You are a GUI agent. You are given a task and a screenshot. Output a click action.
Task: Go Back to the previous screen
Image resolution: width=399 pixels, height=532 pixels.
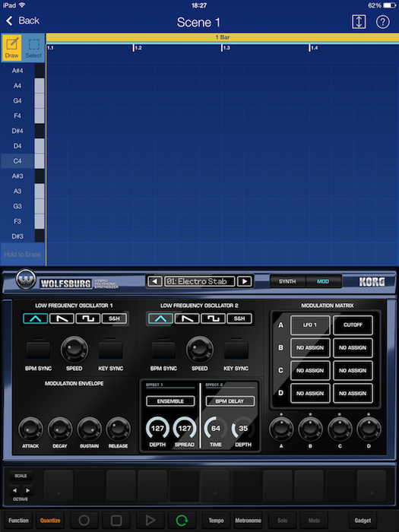click(x=22, y=21)
